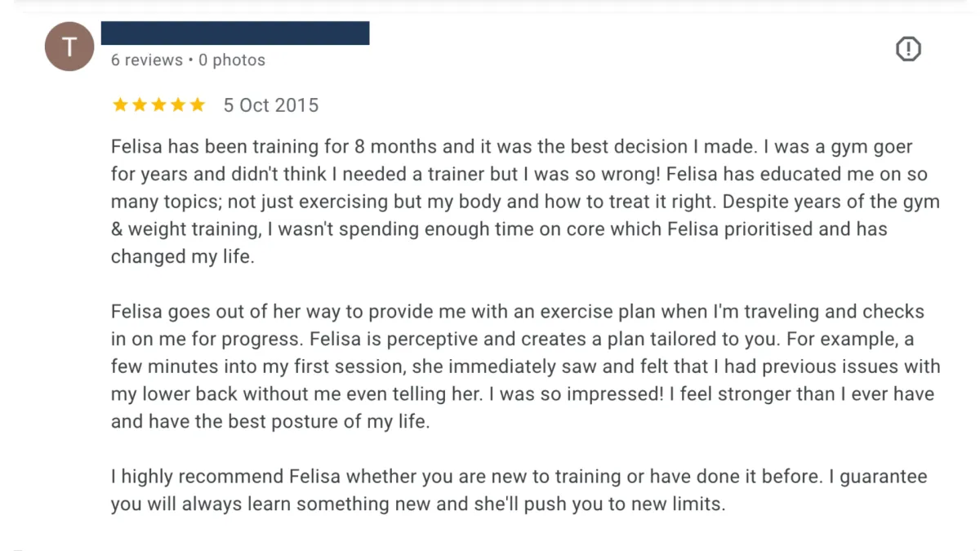Viewport: 980px width, 551px height.
Task: Click the first gold star in rating
Action: (x=120, y=105)
